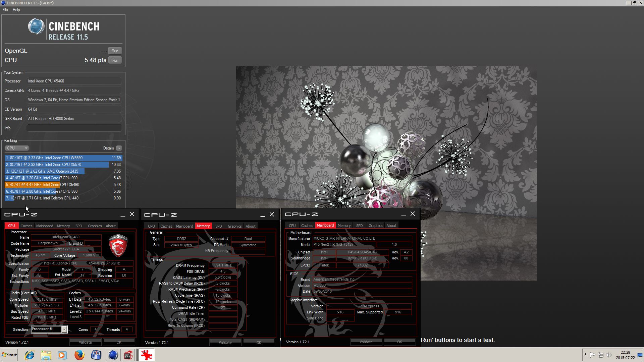Select highlighted ranking row Xeon CPU X5460
Viewport: 644px width, 362px height.
[63, 185]
